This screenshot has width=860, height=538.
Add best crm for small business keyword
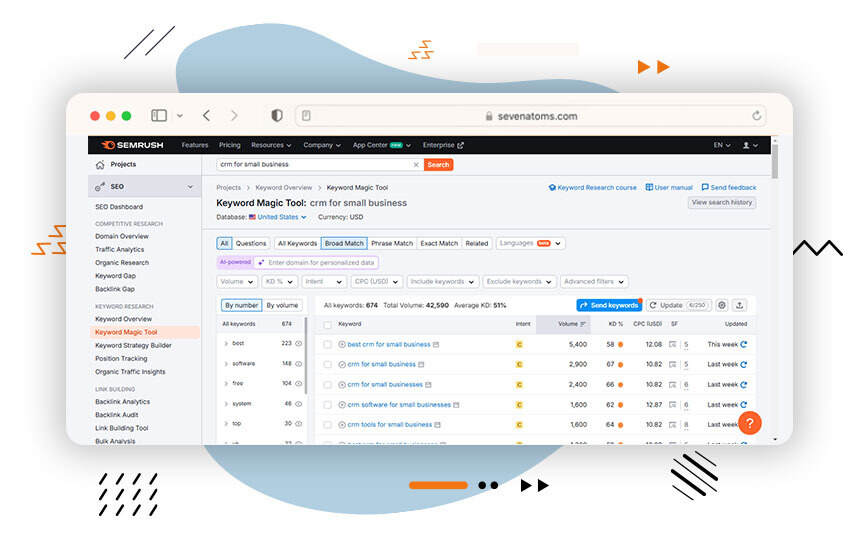342,344
